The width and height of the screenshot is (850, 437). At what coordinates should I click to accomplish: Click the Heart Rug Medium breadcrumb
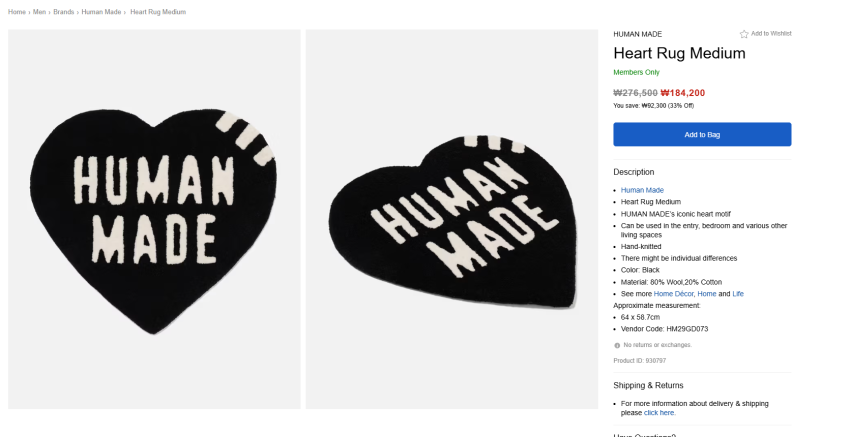click(x=158, y=12)
